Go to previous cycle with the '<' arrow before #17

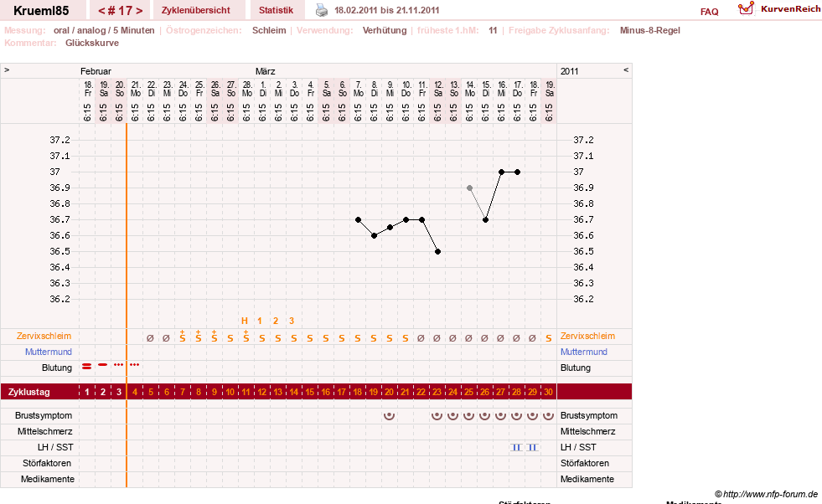[x=101, y=11]
